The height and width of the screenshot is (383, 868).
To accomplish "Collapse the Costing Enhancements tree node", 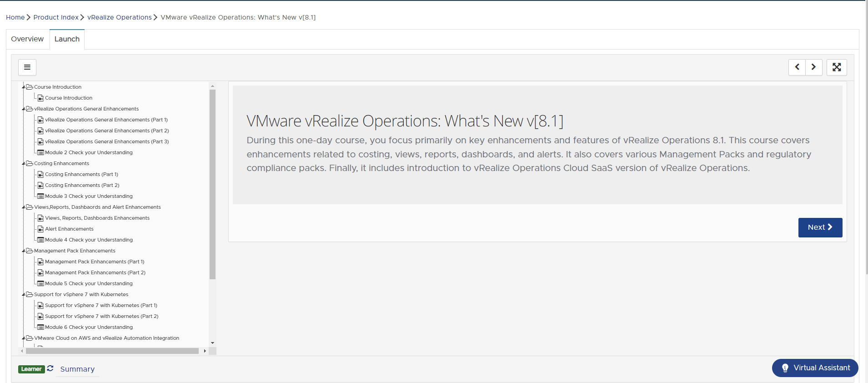I will pyautogui.click(x=24, y=163).
